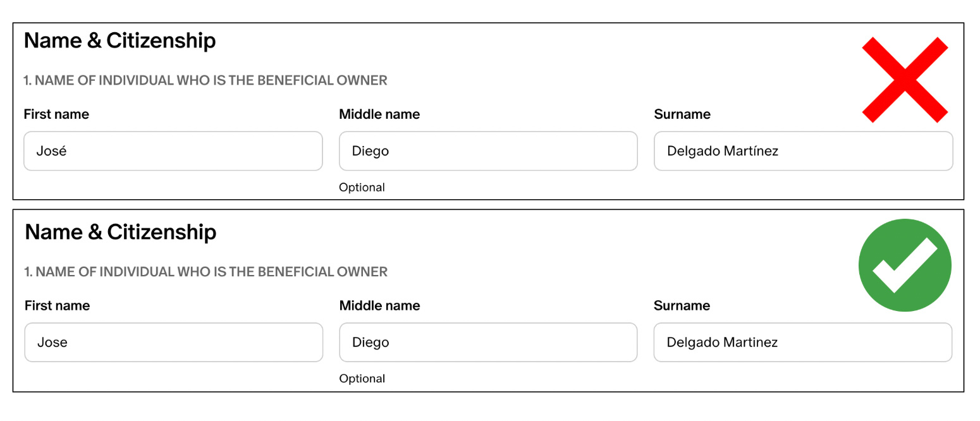980x421 pixels.
Task: Click the lower Surname label
Action: tap(682, 305)
